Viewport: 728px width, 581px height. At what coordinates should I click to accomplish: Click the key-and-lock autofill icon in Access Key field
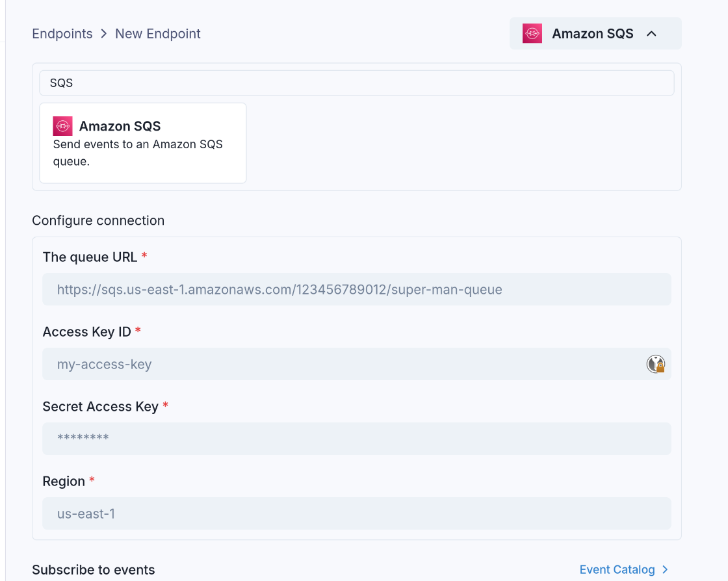(x=656, y=364)
